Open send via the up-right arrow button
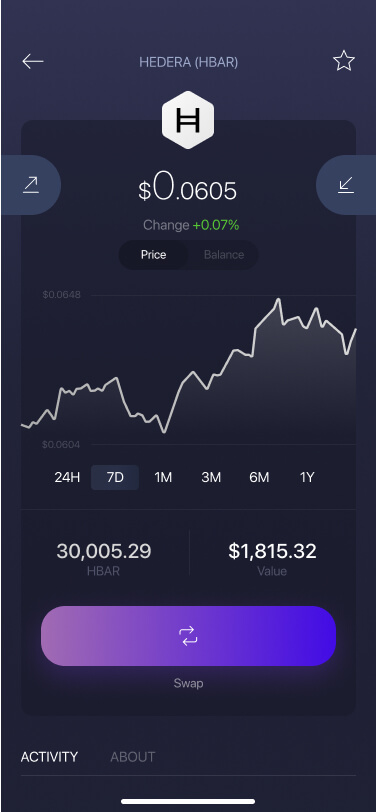Image resolution: width=377 pixels, height=812 pixels. (x=31, y=185)
